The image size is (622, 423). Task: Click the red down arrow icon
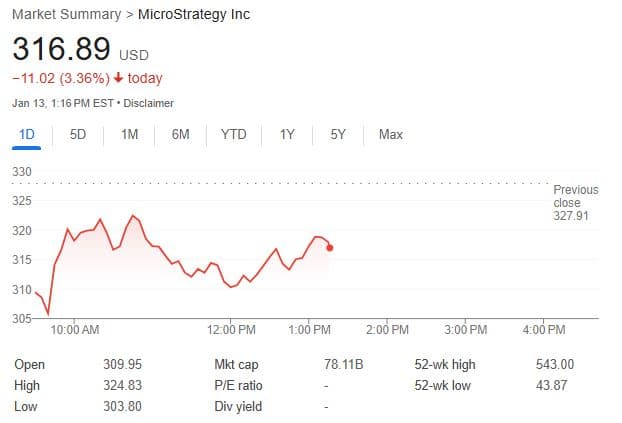(117, 78)
